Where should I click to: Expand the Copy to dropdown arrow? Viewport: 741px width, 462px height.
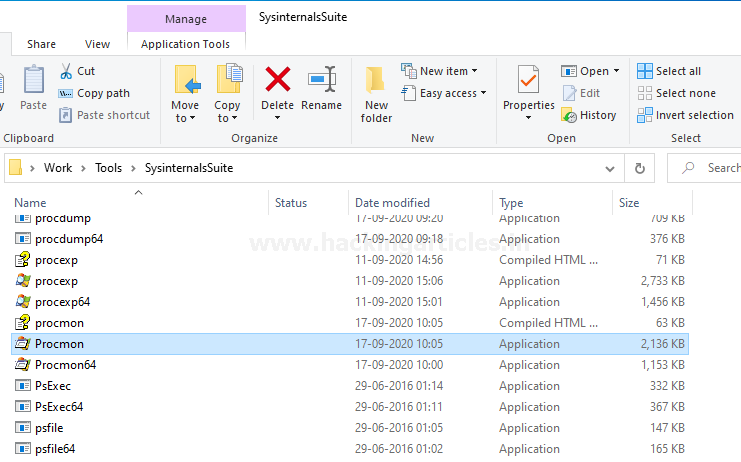pos(234,118)
